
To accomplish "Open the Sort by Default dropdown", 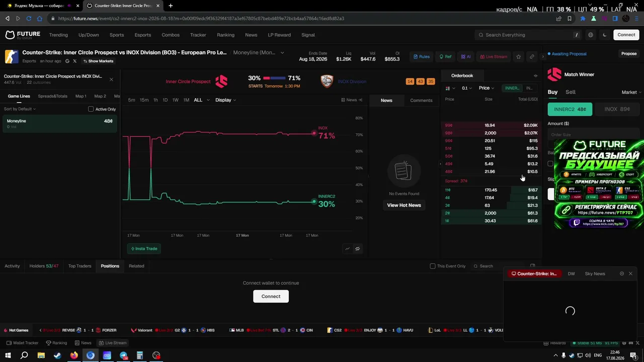I will [20, 109].
